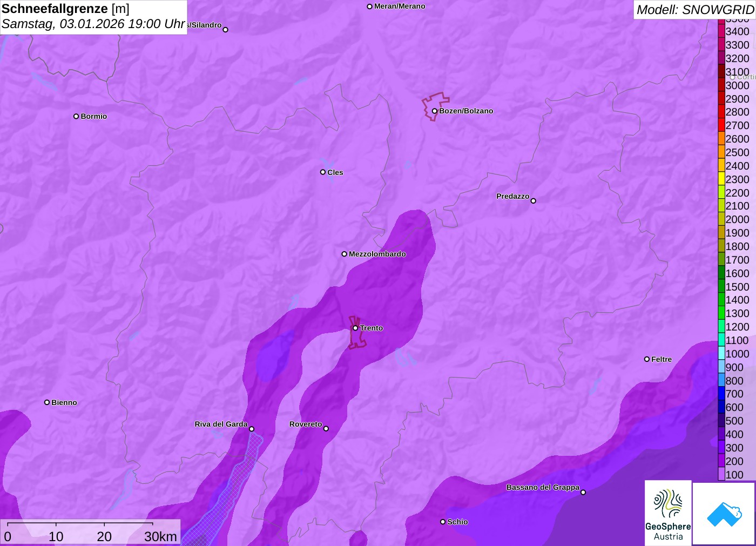Pick the Bormio town marker dot
Screen dimensions: 756x546
point(76,116)
